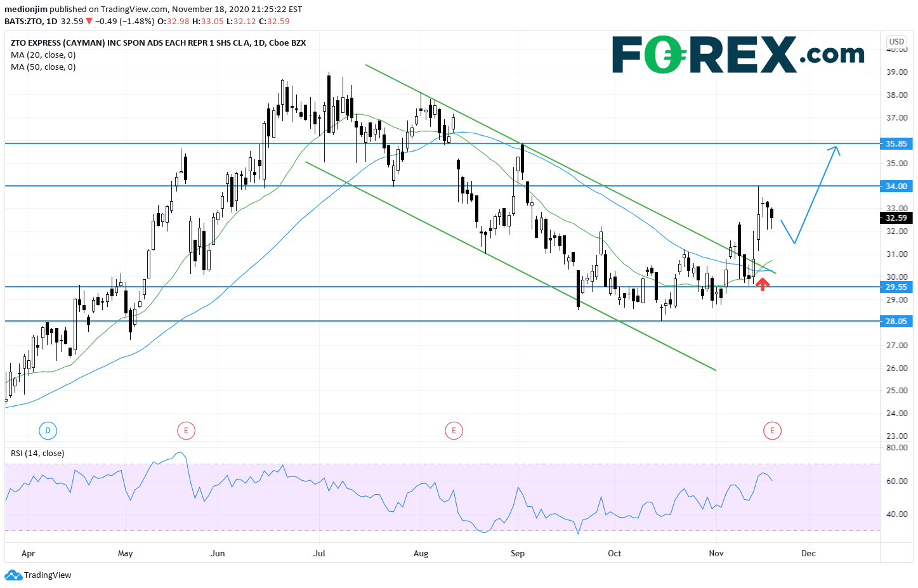The image size is (918, 588).
Task: Select the MA (50, close, 0) indicator legend
Action: 43,67
